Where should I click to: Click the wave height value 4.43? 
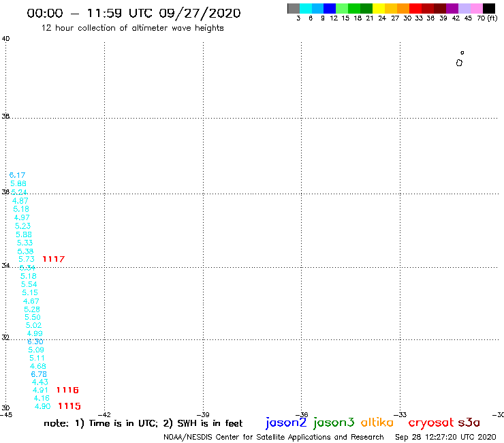(x=40, y=382)
